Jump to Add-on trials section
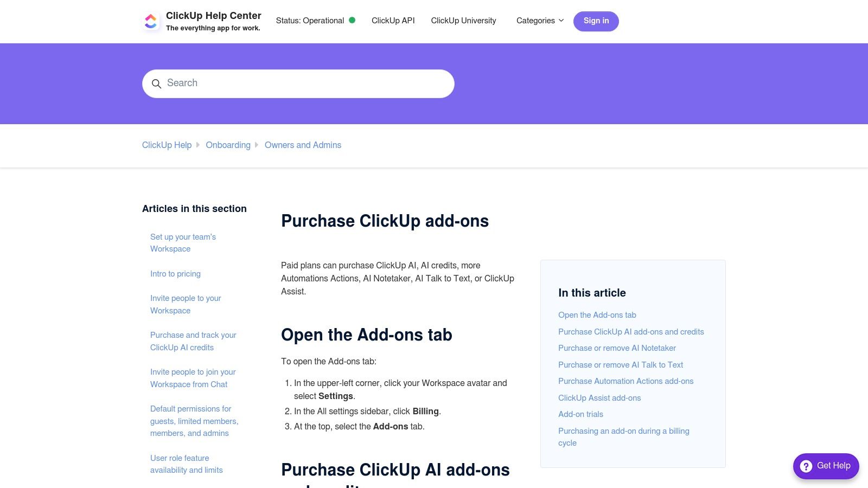This screenshot has width=868, height=488. tap(580, 414)
